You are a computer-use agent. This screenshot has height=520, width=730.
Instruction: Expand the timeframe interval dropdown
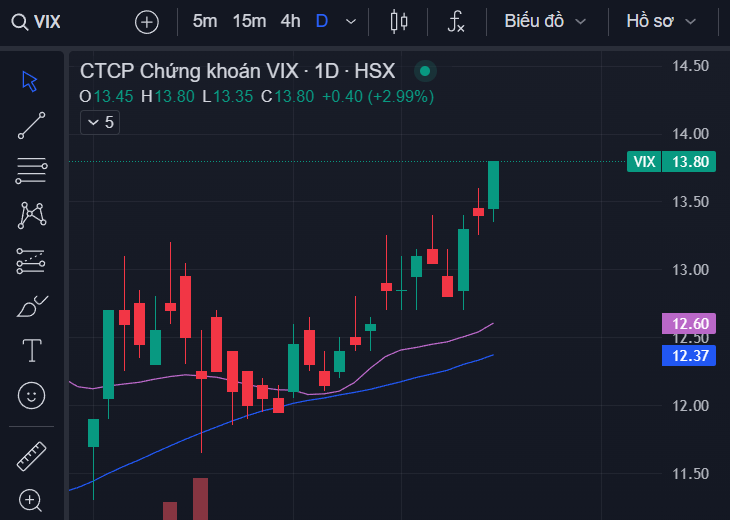pos(350,21)
